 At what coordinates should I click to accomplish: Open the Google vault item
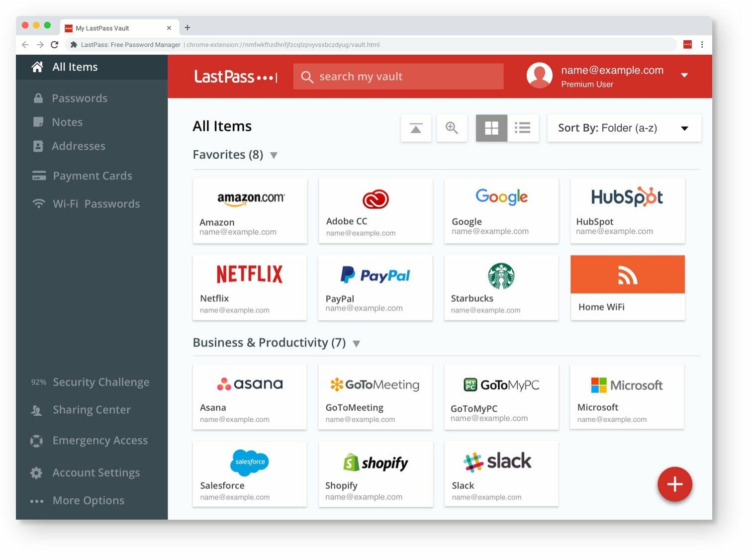coord(501,211)
